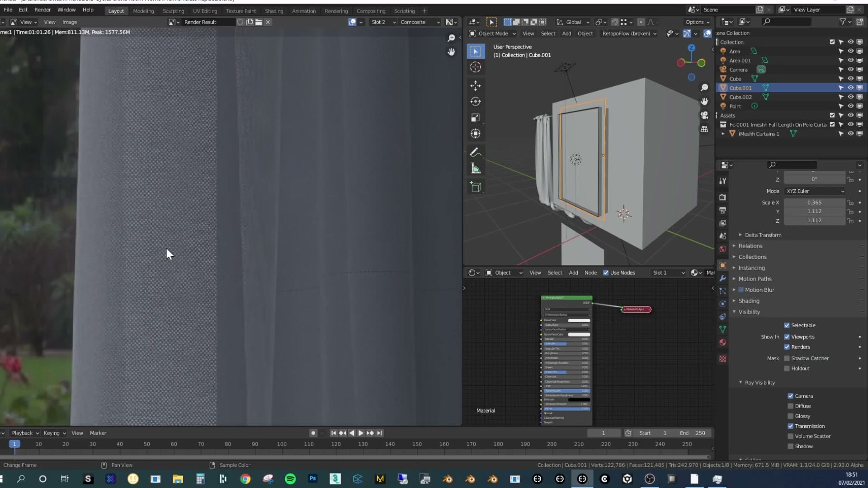Screen dimensions: 868x488
Task: Enable the Motion Blur checkbox
Action: [x=741, y=290]
